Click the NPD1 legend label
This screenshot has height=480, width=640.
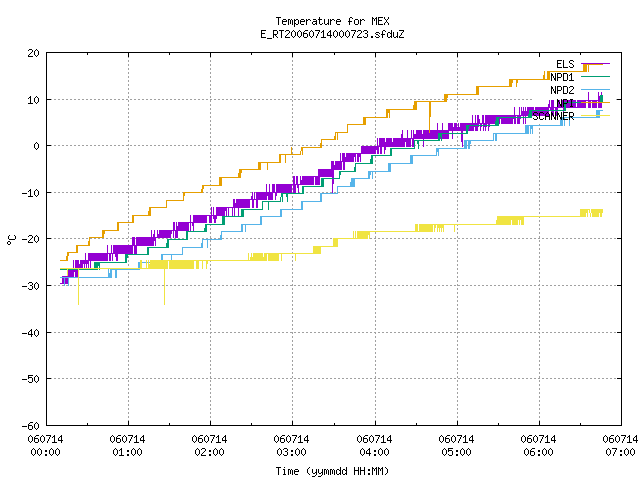pyautogui.click(x=562, y=77)
